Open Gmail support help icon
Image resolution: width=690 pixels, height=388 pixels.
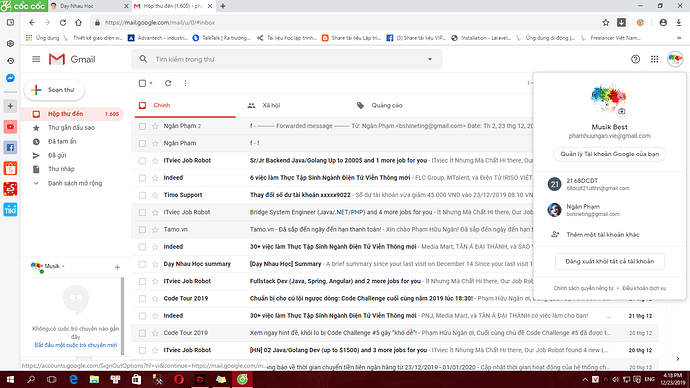click(x=635, y=59)
